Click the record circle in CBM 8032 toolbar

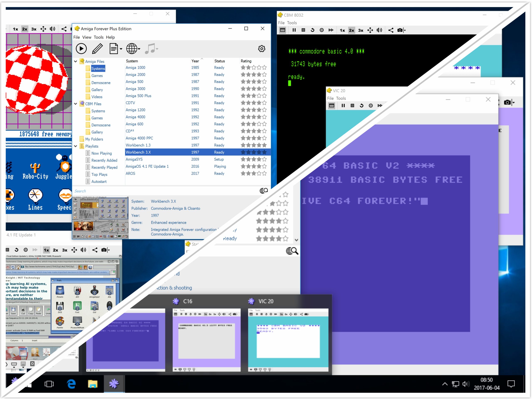(321, 30)
